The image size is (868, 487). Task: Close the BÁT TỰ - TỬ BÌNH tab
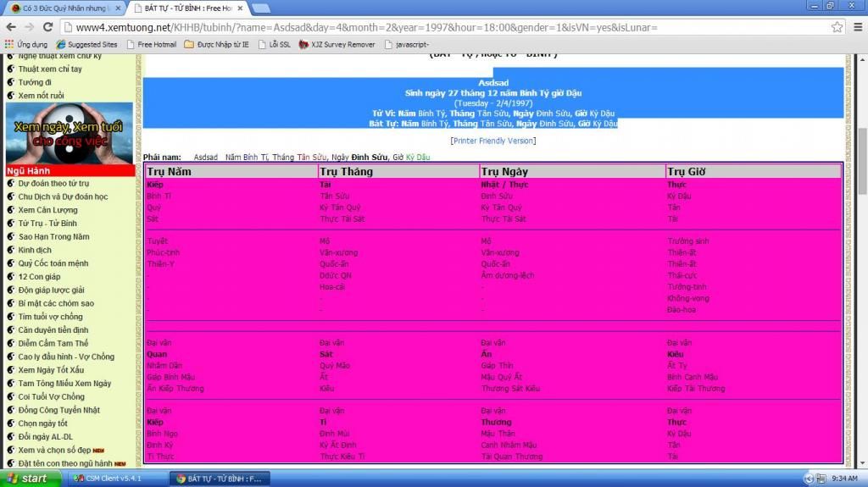tap(240, 8)
